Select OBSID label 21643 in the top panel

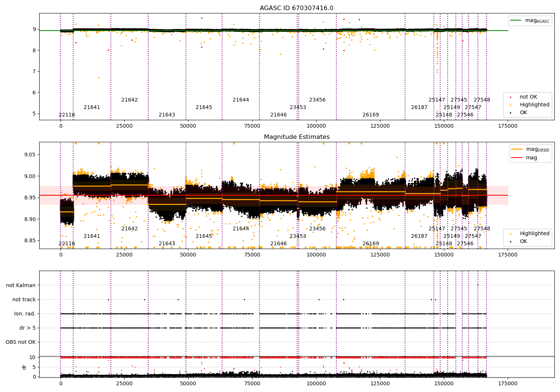coord(167,115)
